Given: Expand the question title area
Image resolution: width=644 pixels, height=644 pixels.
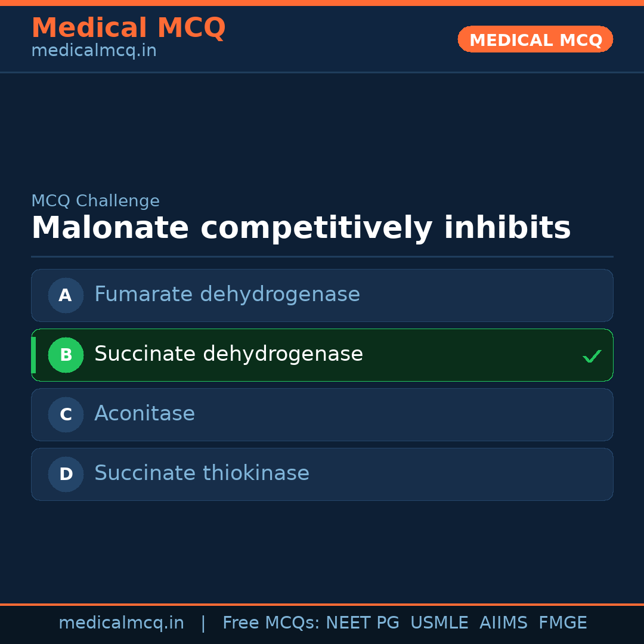Looking at the screenshot, I should 301,228.
